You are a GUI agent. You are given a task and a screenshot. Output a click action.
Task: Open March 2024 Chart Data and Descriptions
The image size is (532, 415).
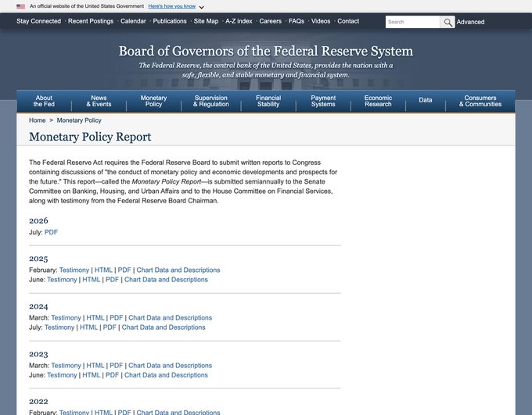click(x=170, y=318)
